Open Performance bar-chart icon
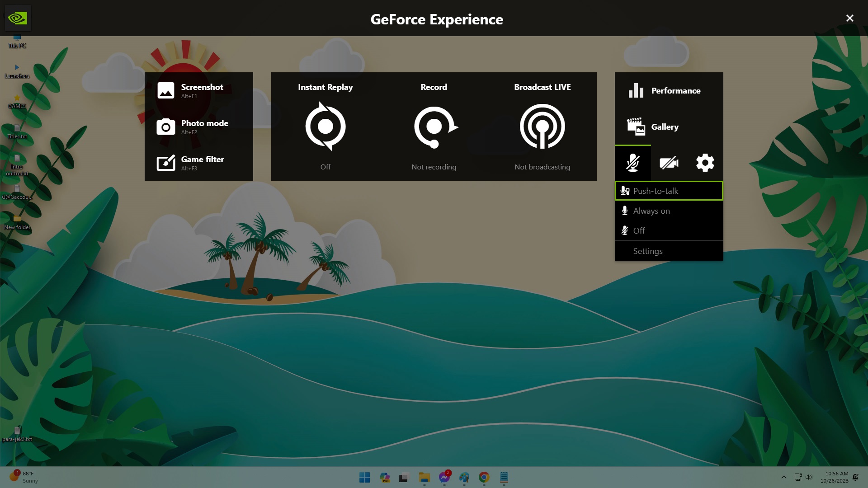The height and width of the screenshot is (488, 868). [x=636, y=90]
